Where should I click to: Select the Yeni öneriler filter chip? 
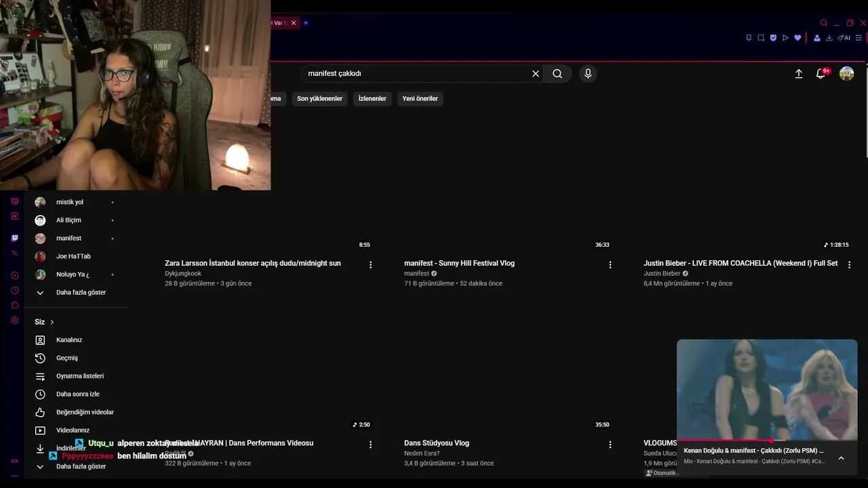420,99
